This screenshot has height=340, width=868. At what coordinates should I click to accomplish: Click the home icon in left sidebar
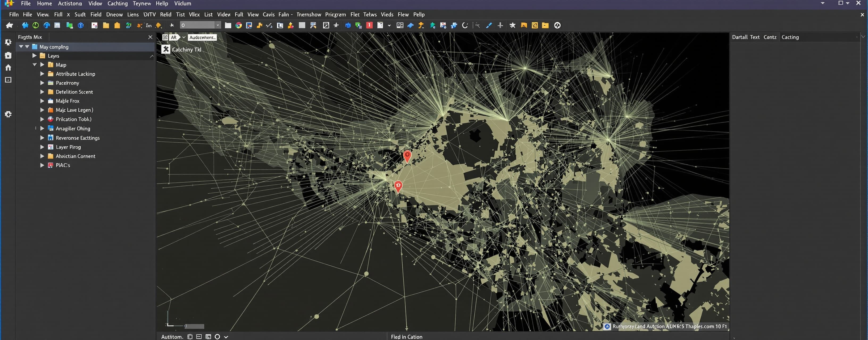click(9, 68)
